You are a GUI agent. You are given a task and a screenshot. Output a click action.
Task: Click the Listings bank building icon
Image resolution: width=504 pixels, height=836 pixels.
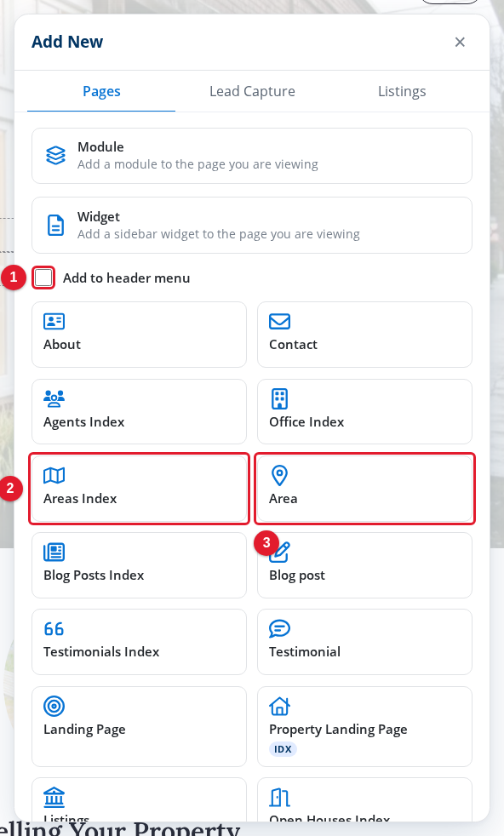54,797
